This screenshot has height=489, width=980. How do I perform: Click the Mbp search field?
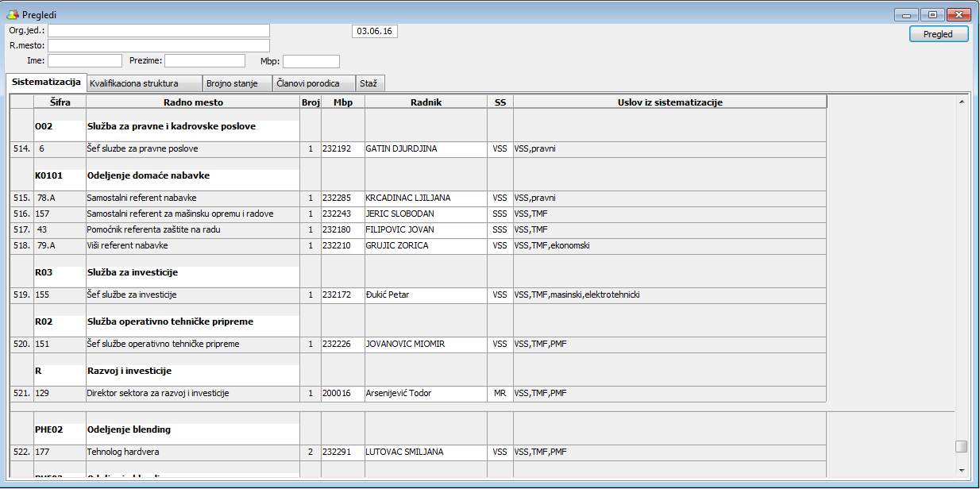click(311, 61)
